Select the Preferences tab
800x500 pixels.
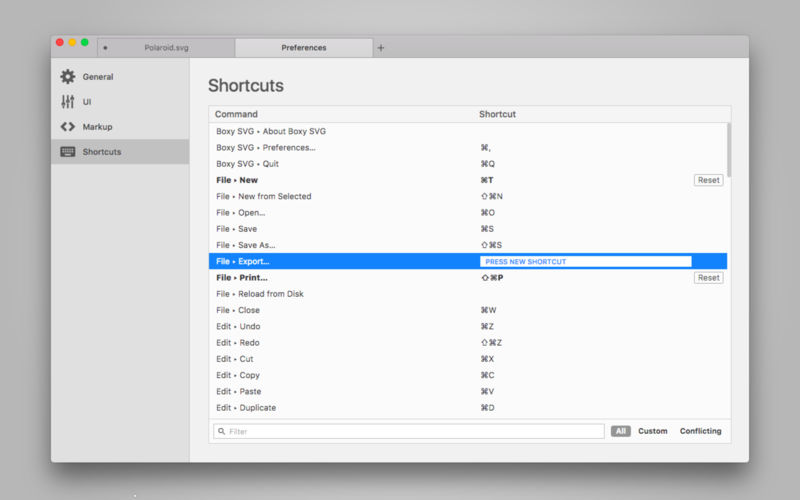click(x=303, y=48)
